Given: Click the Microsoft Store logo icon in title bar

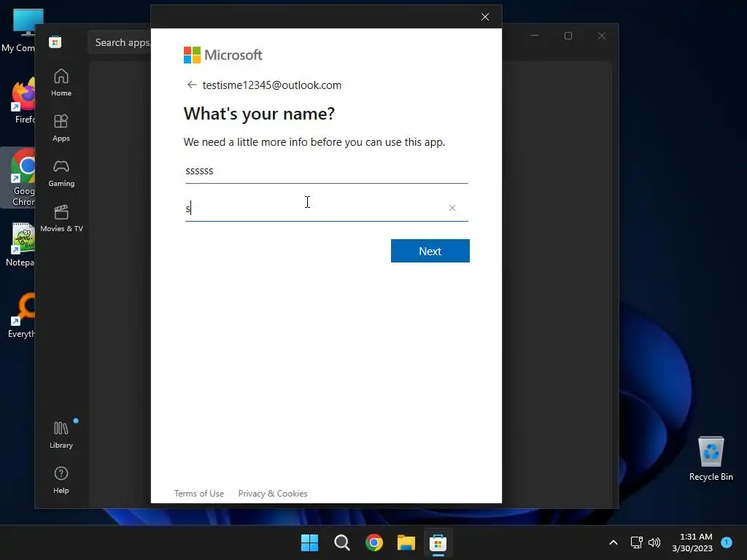Looking at the screenshot, I should 55,42.
